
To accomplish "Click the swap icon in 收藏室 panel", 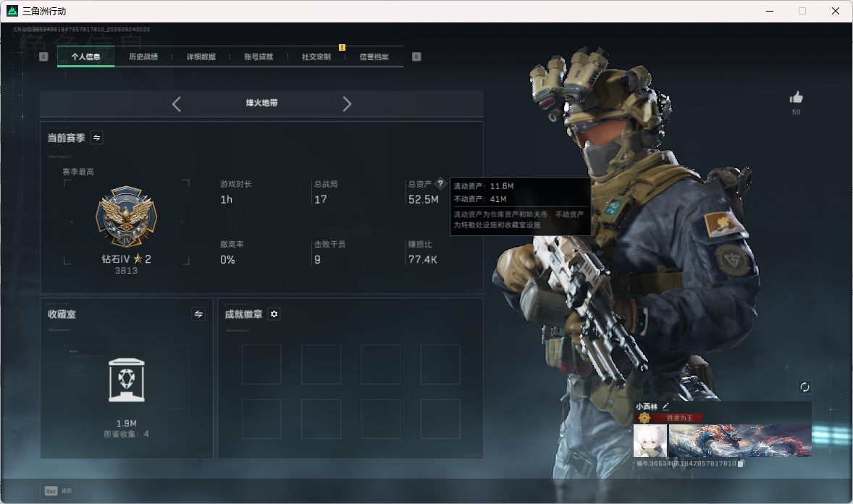I will pyautogui.click(x=198, y=314).
